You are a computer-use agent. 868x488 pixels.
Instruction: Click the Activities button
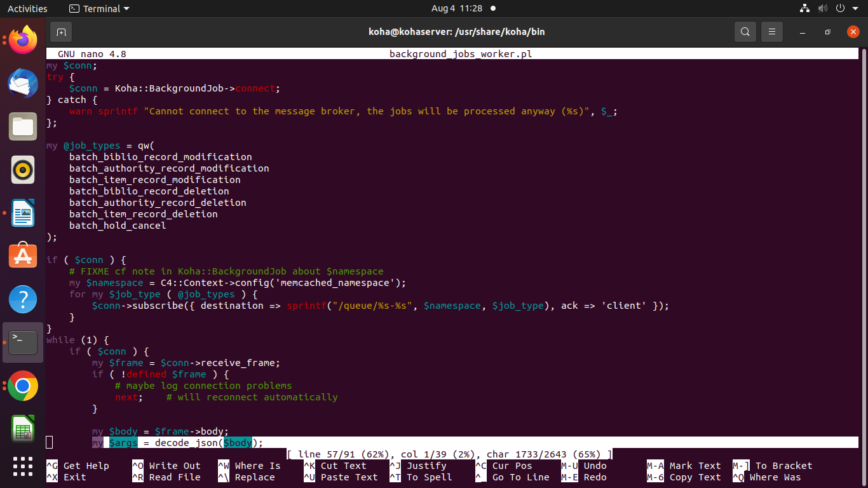(x=27, y=9)
